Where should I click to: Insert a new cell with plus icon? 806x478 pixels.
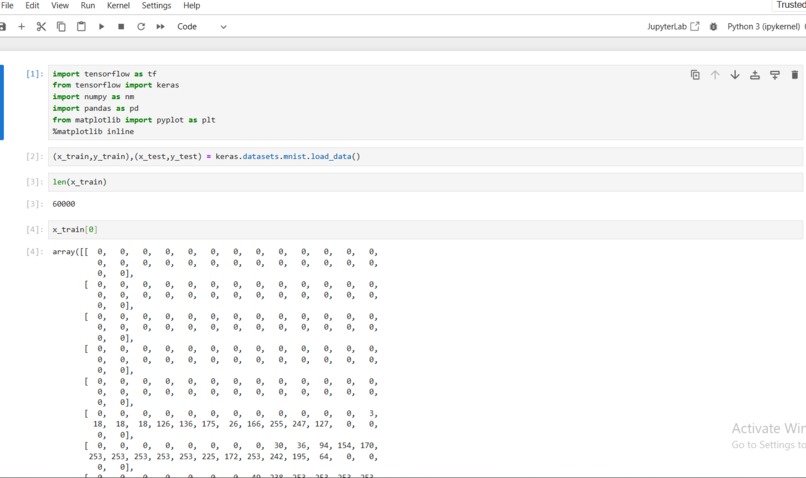pos(22,27)
